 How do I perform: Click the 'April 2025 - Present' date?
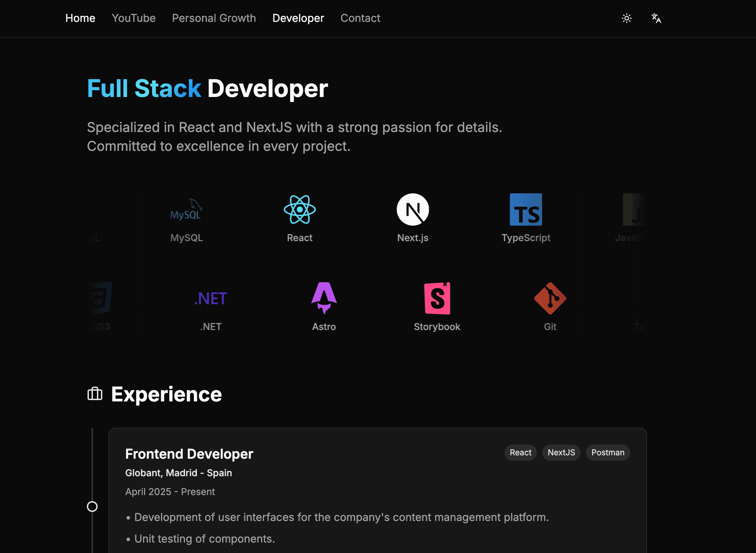tap(170, 492)
